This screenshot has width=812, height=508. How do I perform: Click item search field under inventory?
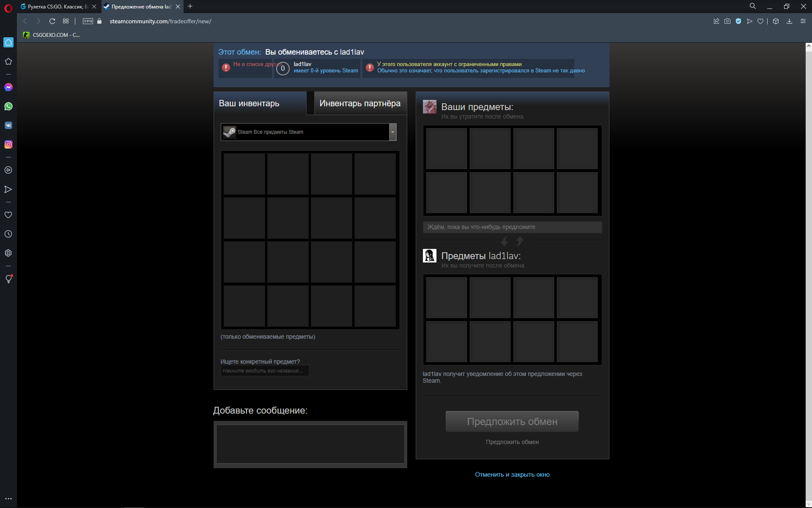(x=265, y=371)
